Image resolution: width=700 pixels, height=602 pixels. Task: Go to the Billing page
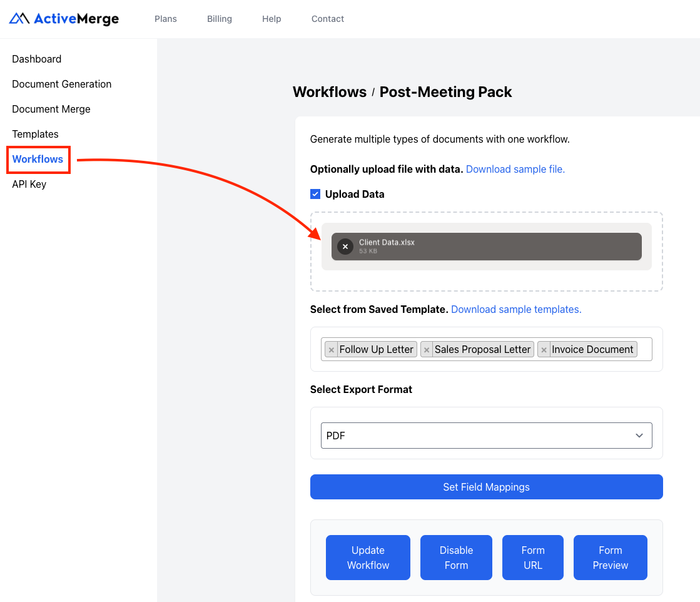[x=219, y=19]
